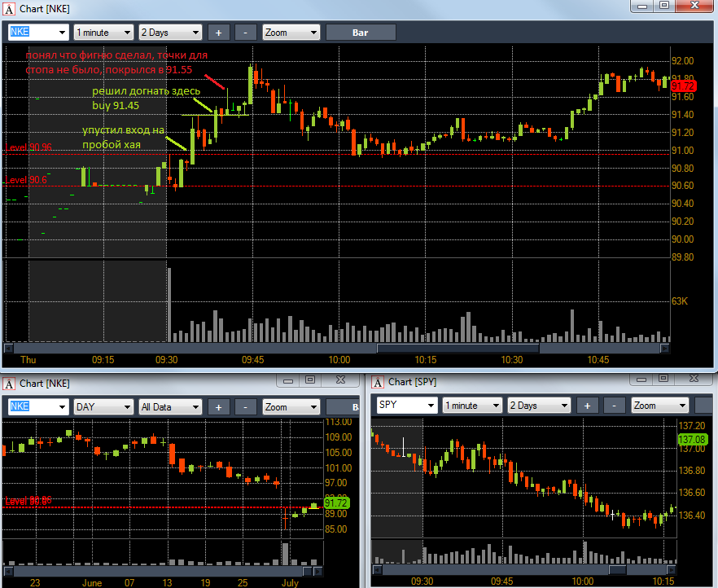Click the app logo icon of SPY chart window
The width and height of the screenshot is (718, 588).
pos(378,382)
